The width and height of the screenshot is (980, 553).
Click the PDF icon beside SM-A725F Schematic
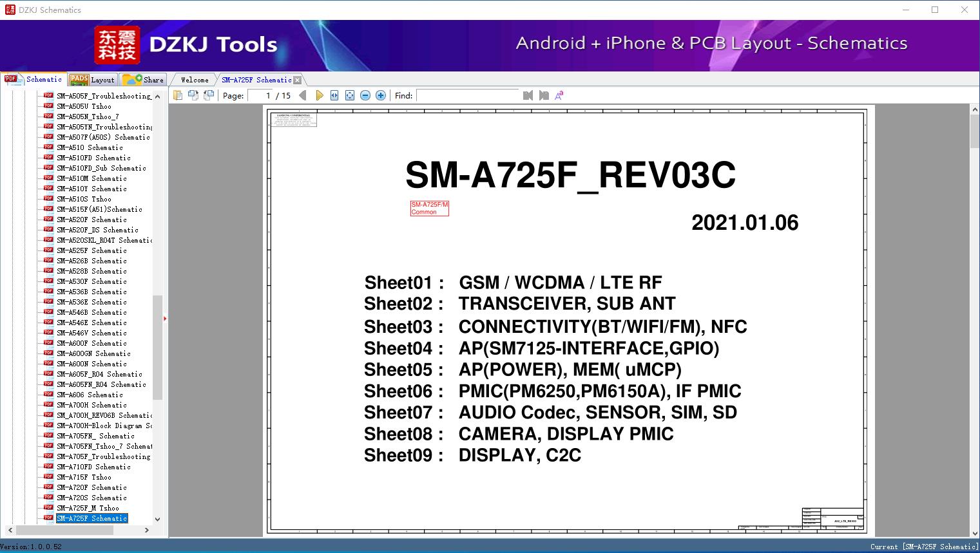point(48,518)
